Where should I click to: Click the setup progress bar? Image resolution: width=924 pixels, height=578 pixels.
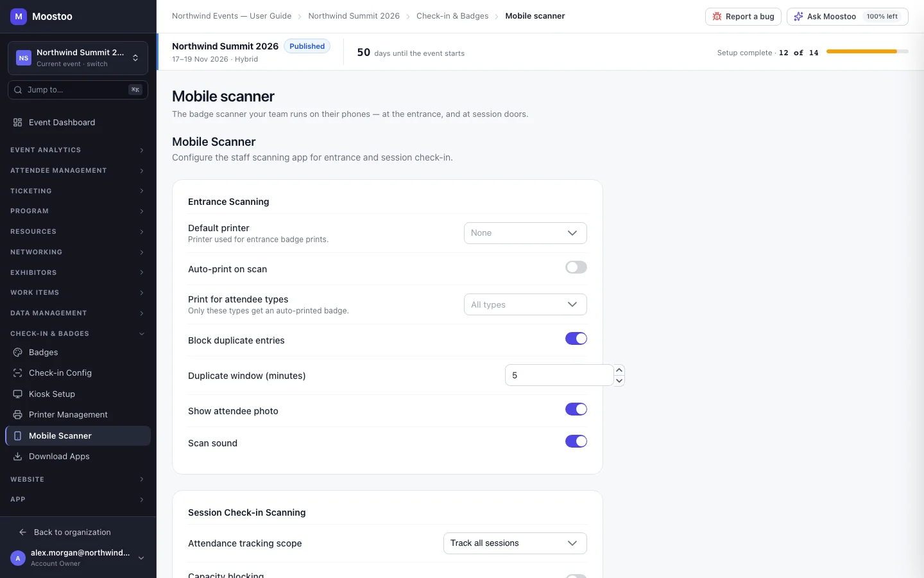[868, 51]
